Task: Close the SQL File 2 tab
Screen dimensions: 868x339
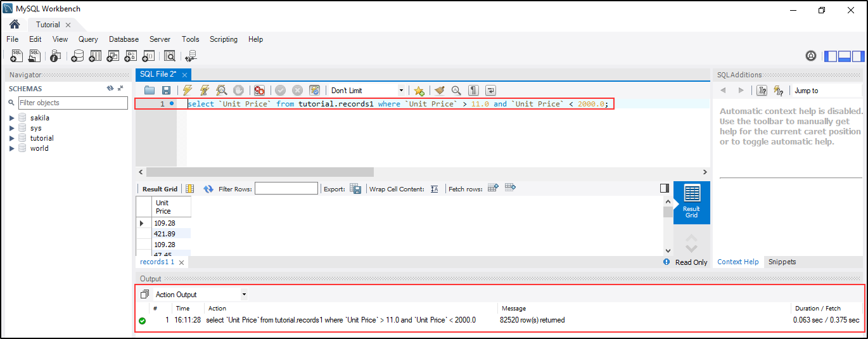Action: (x=185, y=75)
